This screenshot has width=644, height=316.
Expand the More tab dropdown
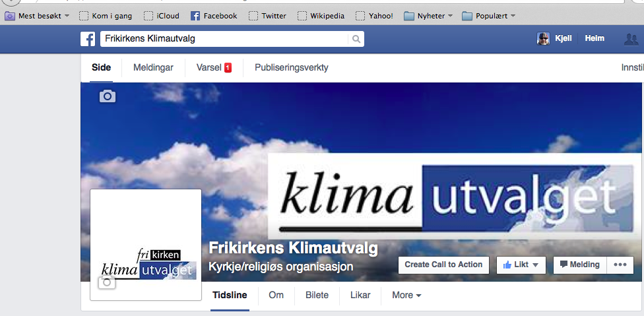tap(406, 295)
